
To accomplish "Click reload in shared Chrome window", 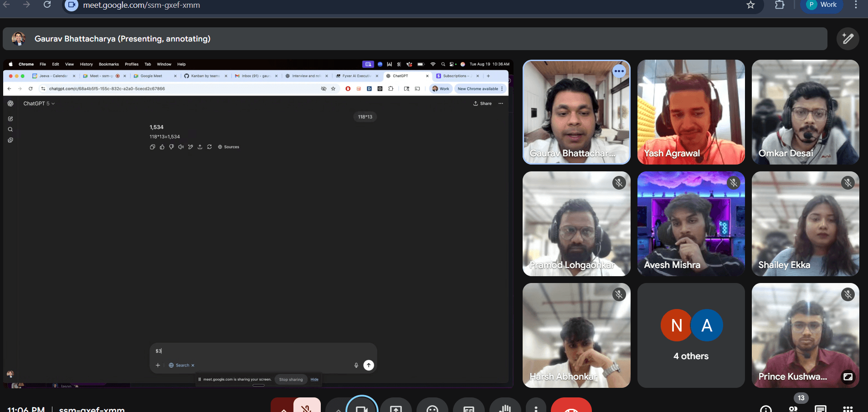I will [31, 89].
